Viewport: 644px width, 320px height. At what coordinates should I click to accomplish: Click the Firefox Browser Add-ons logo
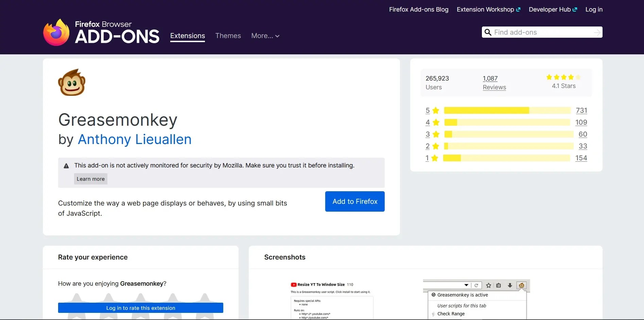[101, 32]
